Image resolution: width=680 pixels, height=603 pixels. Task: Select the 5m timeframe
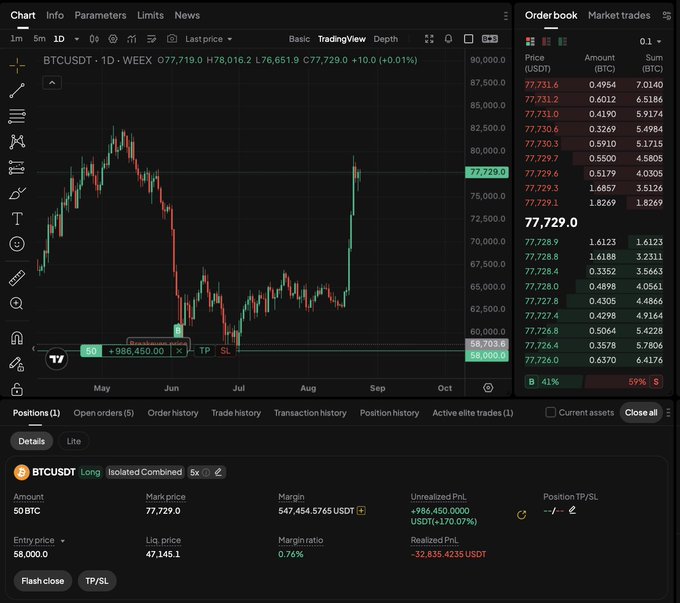tap(39, 39)
